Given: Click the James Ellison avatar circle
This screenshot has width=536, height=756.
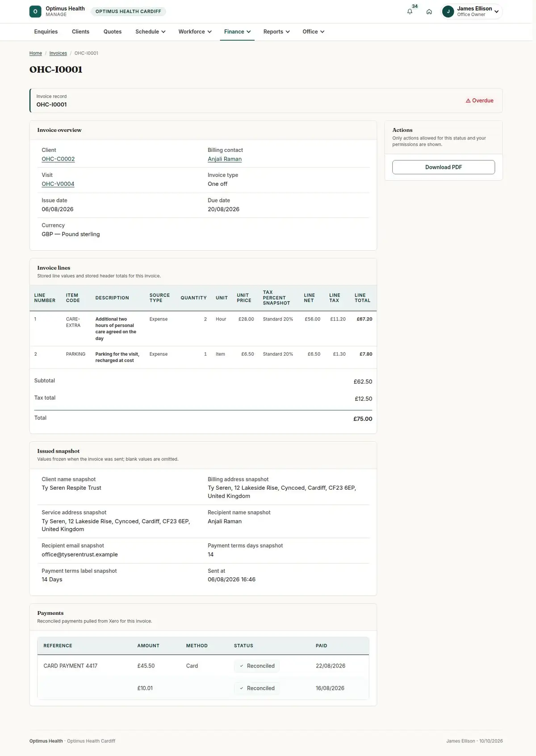Looking at the screenshot, I should [x=448, y=12].
